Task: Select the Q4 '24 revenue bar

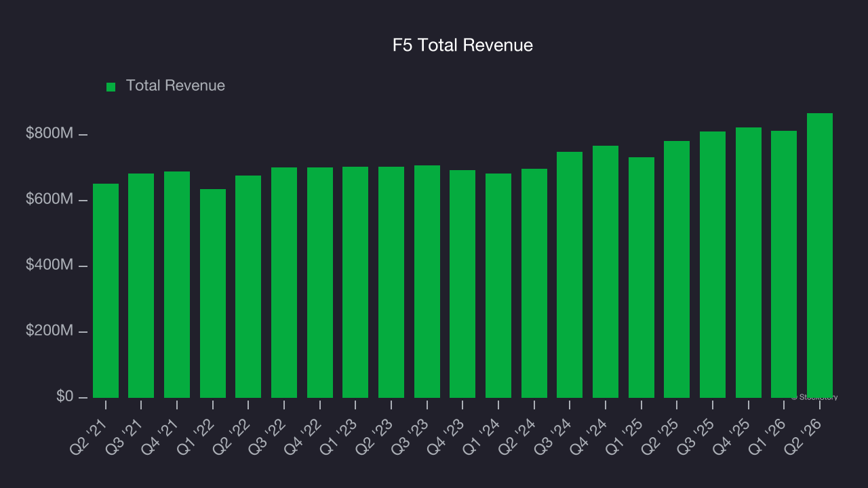Action: [x=606, y=272]
